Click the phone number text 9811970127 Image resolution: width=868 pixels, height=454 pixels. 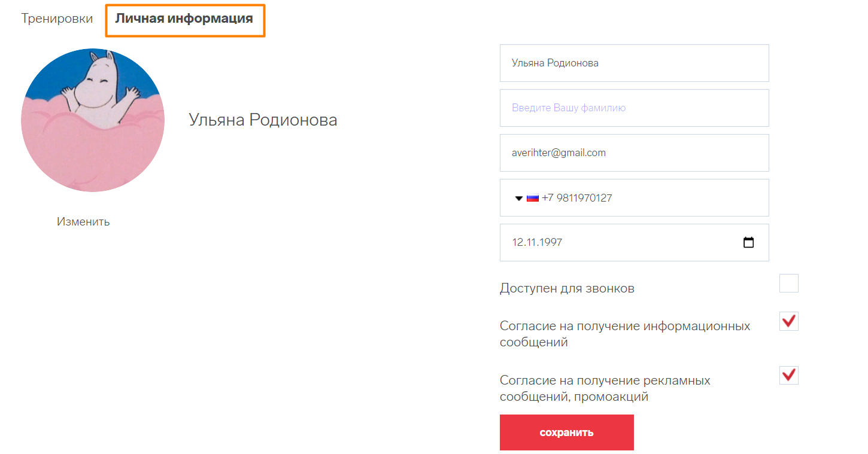tap(584, 198)
